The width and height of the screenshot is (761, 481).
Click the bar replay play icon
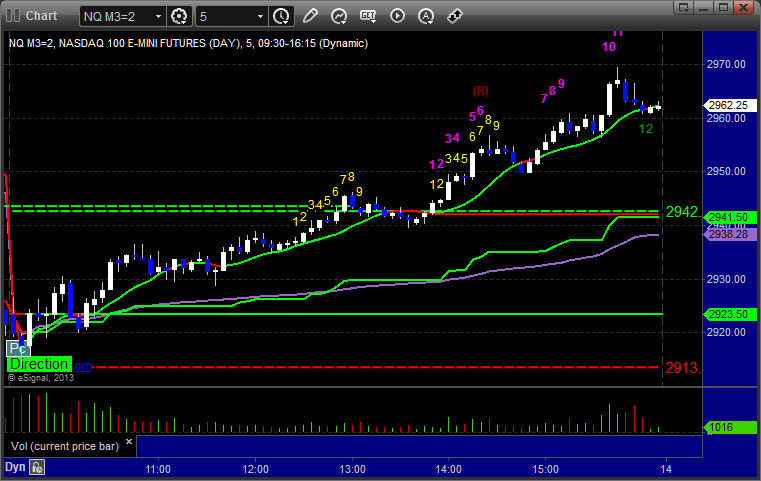point(397,16)
